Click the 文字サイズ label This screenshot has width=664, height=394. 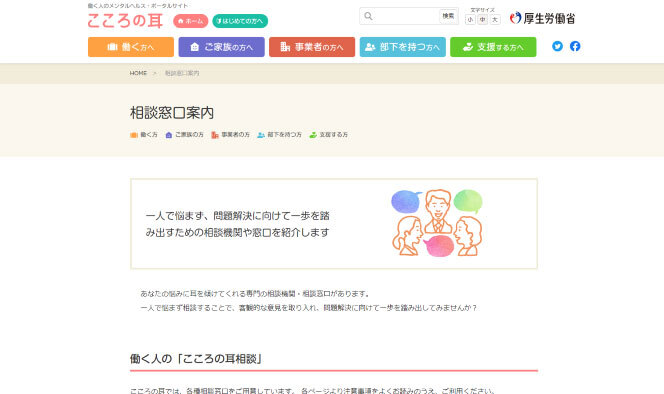[482, 10]
